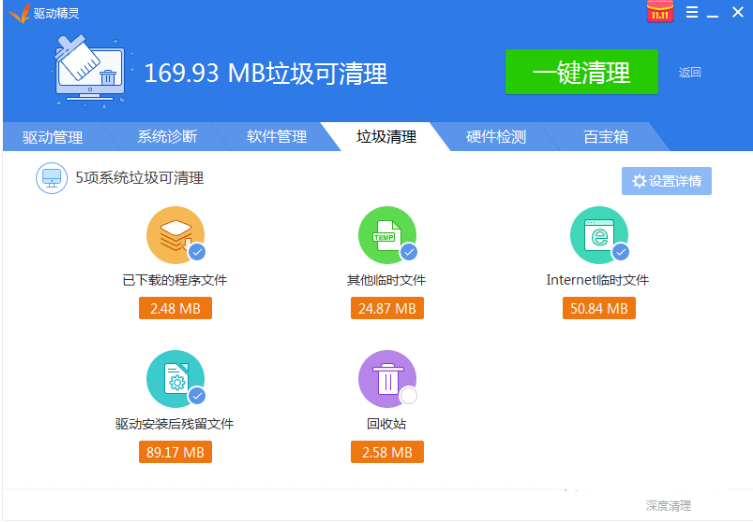
Task: Open the hamburger main menu icon
Action: pos(692,12)
